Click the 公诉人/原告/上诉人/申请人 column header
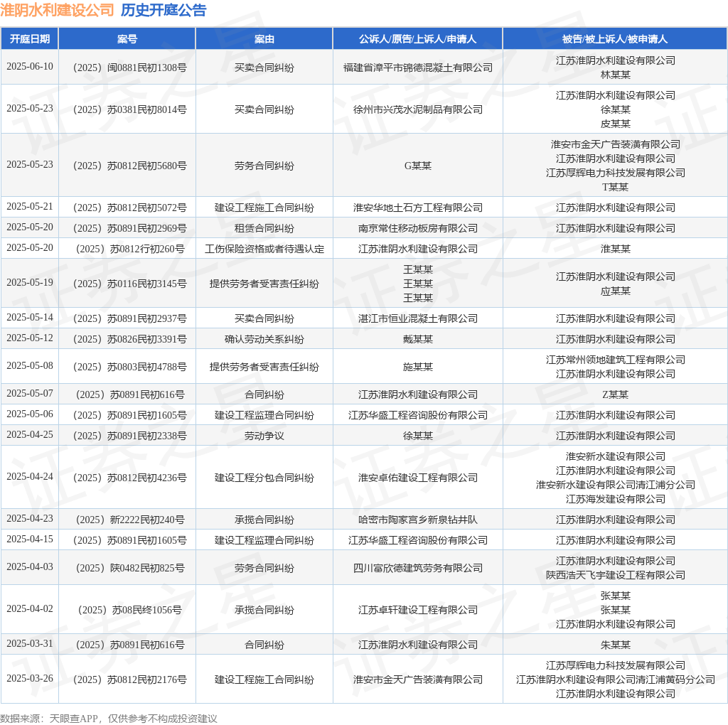Viewport: 728px width, 725px height. click(x=418, y=39)
